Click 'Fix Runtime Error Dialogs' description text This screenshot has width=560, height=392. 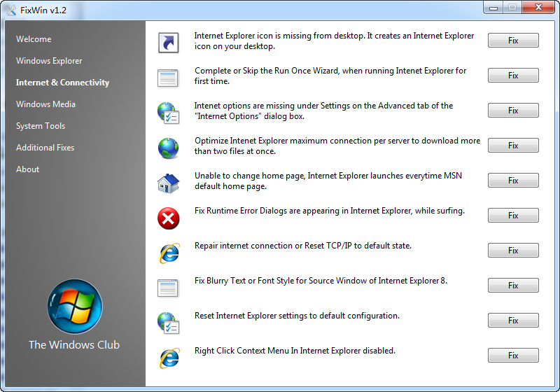pos(330,211)
